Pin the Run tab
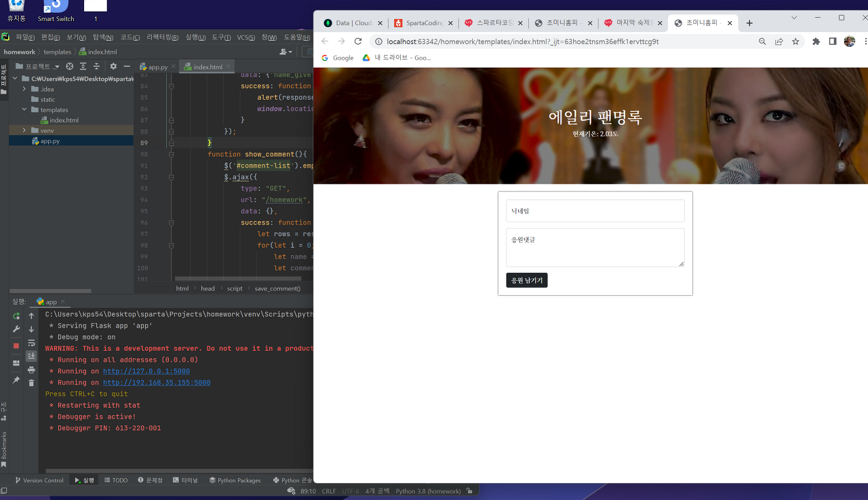 [16, 381]
